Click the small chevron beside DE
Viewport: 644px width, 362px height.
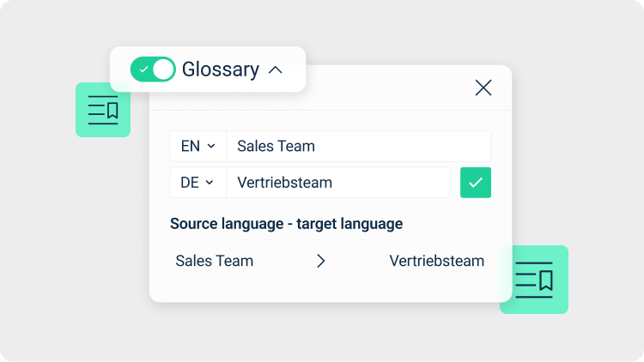(210, 182)
